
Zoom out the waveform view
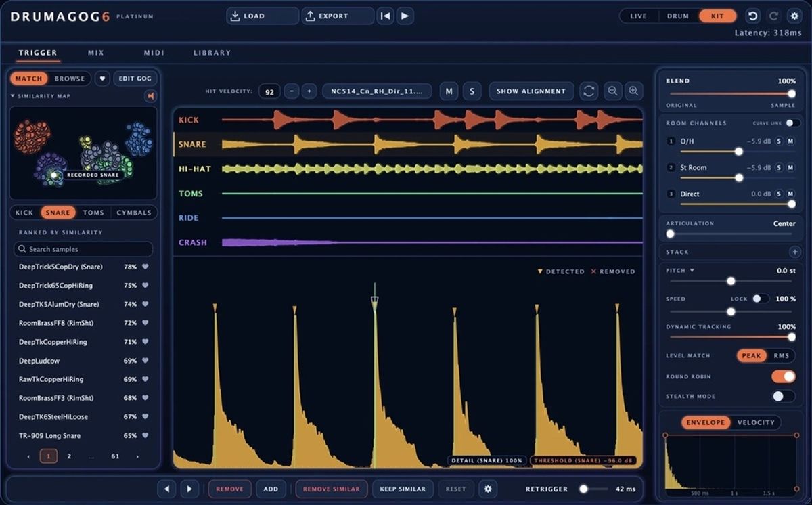[613, 91]
